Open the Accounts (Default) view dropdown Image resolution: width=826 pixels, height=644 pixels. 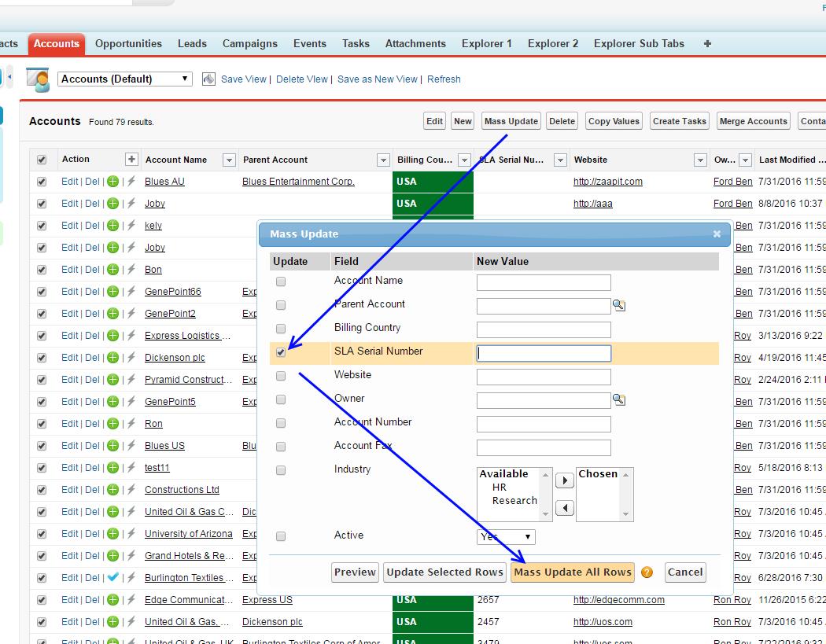click(x=125, y=79)
